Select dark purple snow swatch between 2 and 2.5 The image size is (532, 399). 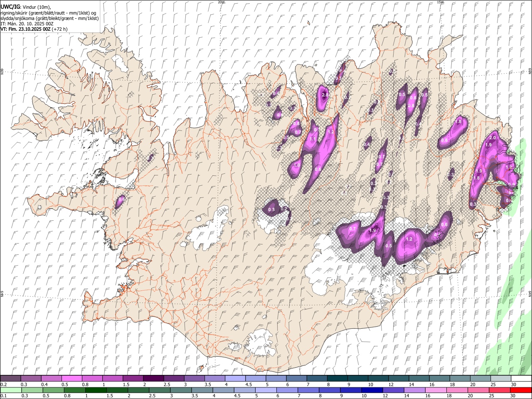[153, 379]
